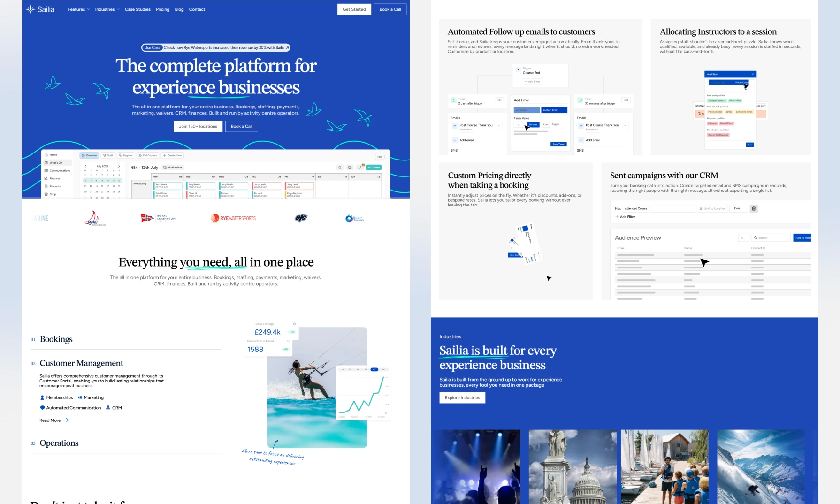Click the 'Join 150+ locations' button
The width and height of the screenshot is (840, 504).
(x=198, y=126)
